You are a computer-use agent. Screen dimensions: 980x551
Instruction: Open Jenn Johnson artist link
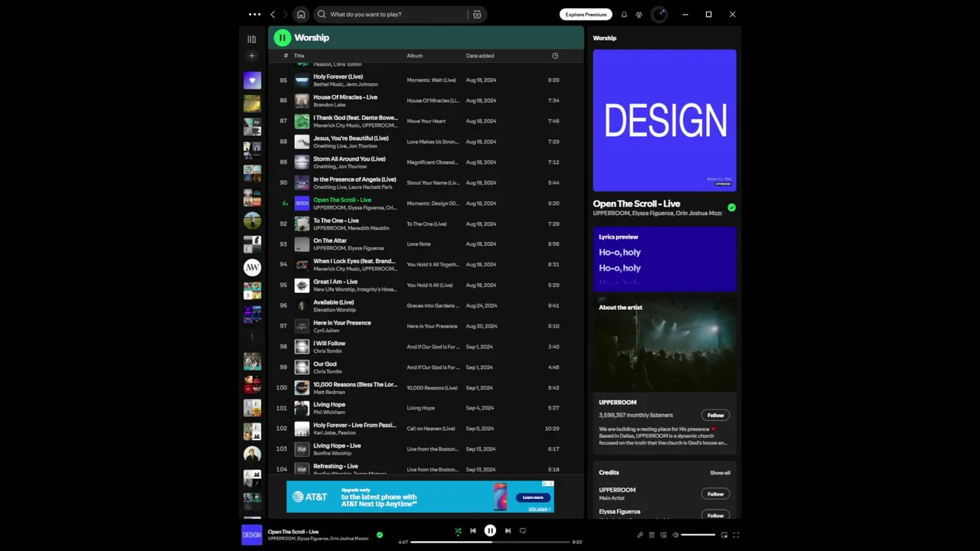tap(363, 84)
